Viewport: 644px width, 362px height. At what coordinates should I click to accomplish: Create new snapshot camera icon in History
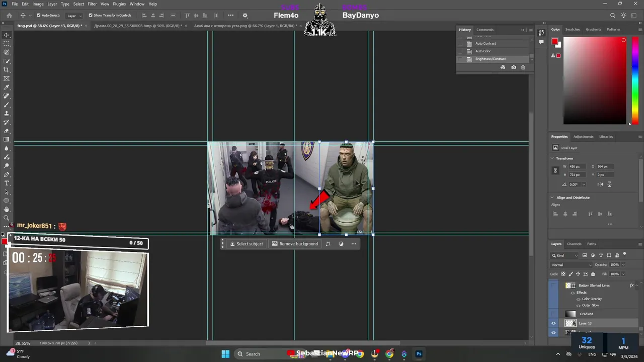pyautogui.click(x=513, y=67)
